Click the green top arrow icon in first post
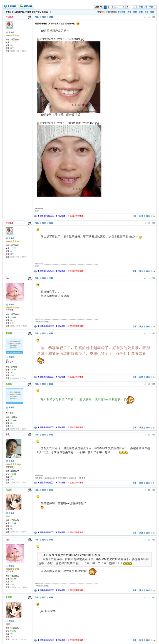Viewport: 159px width, 644px height. 154,216
